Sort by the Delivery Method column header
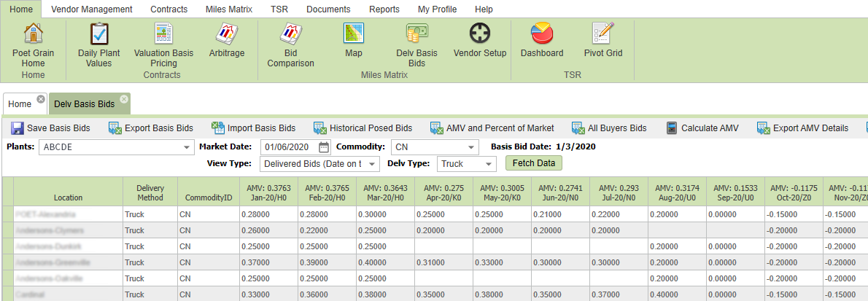Screen dimensions: 868x301 click(150, 192)
